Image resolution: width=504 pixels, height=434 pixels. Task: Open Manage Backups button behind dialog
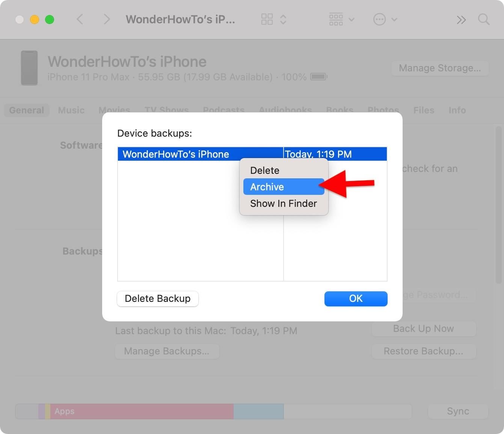point(167,351)
